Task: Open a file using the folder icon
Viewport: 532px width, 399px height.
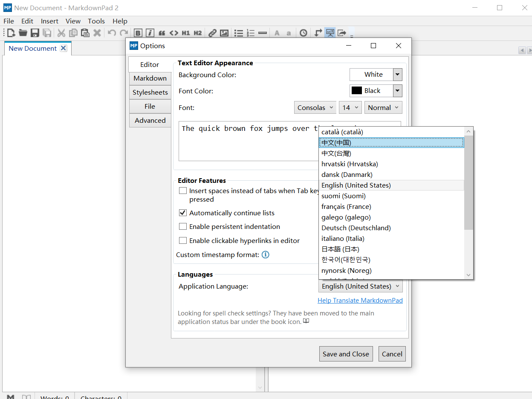Action: [23, 33]
